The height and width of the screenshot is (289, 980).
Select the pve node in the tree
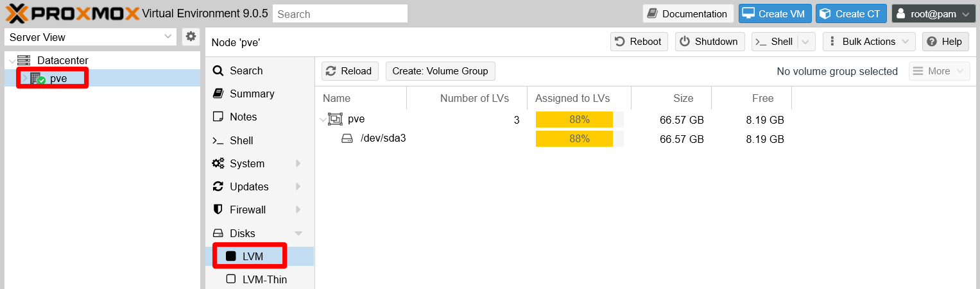coord(58,79)
